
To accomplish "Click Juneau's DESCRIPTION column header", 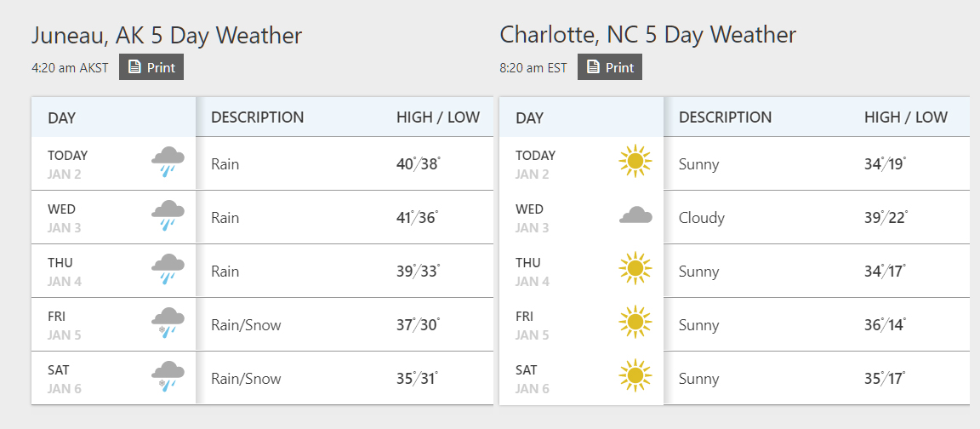I will point(257,117).
